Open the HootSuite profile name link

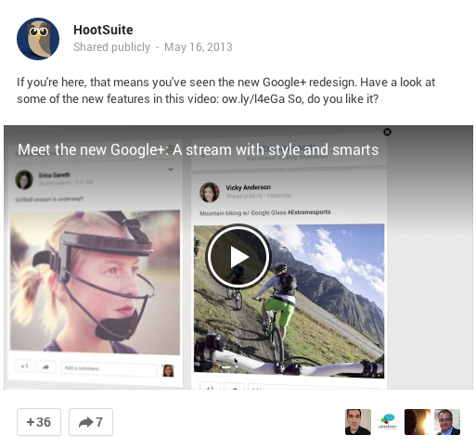click(103, 30)
